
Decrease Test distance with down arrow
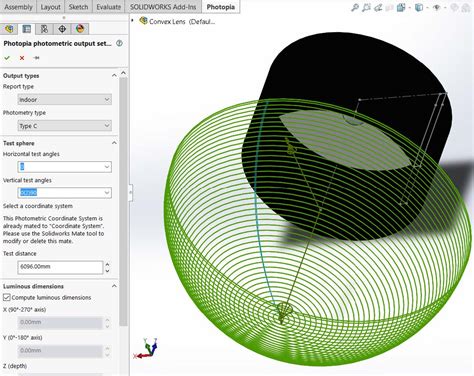[108, 271]
